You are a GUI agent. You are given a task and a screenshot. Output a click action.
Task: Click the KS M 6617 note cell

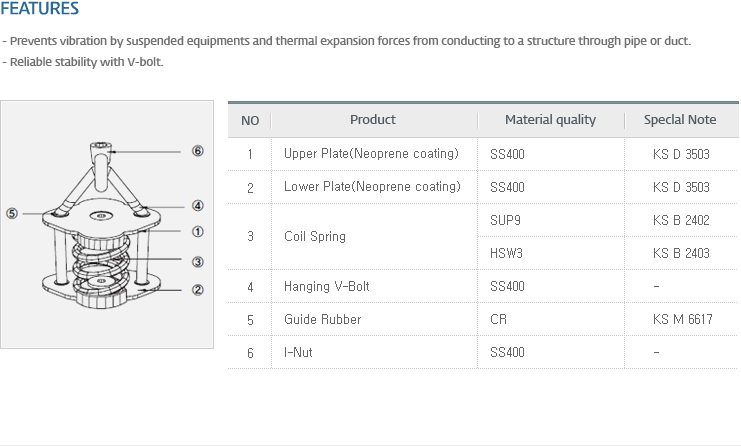pyautogui.click(x=682, y=319)
